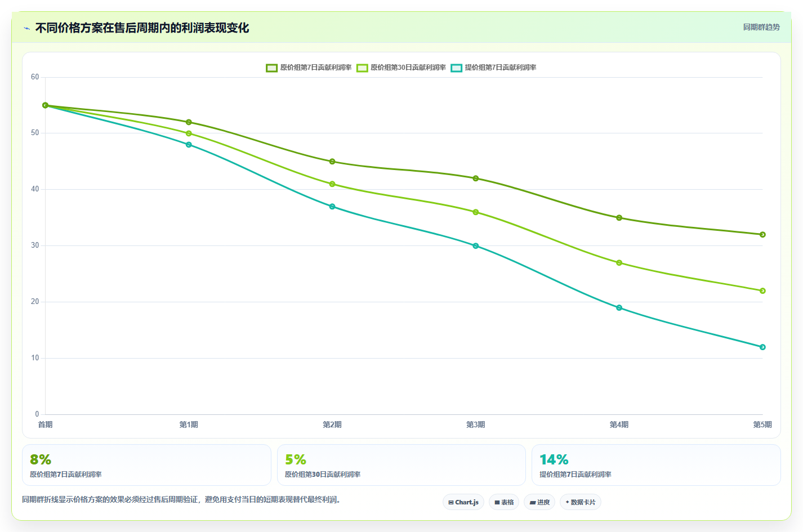Click light green data point at 第1期
The height and width of the screenshot is (532, 803).
click(189, 133)
